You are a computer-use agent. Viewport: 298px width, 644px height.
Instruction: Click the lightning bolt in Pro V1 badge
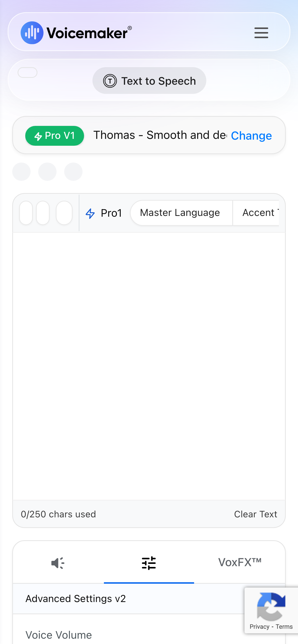38,136
